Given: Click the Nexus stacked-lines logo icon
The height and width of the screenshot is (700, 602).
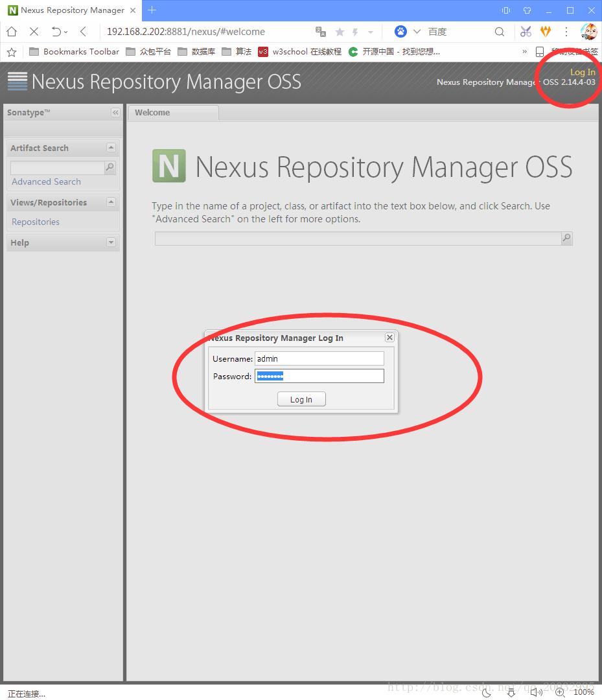Looking at the screenshot, I should (x=17, y=81).
